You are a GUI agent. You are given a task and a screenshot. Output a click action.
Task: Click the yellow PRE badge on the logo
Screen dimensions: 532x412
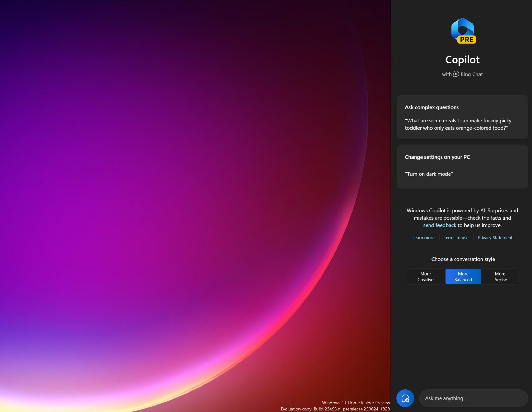[x=467, y=40]
